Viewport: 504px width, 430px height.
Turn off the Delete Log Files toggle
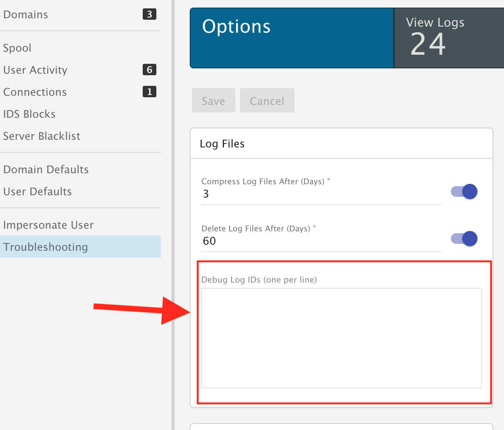point(464,239)
